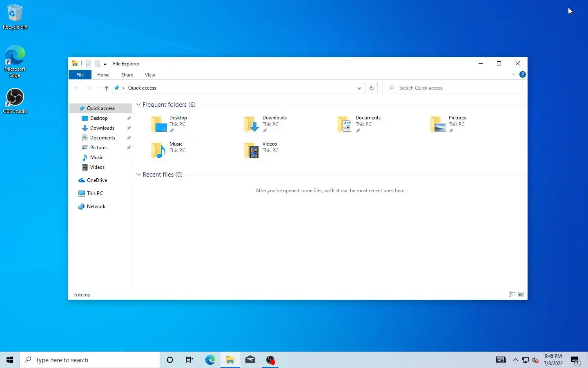Select the Desktop folder icon in Frequent folders
Viewport: 588px width, 368px height.
pyautogui.click(x=159, y=124)
